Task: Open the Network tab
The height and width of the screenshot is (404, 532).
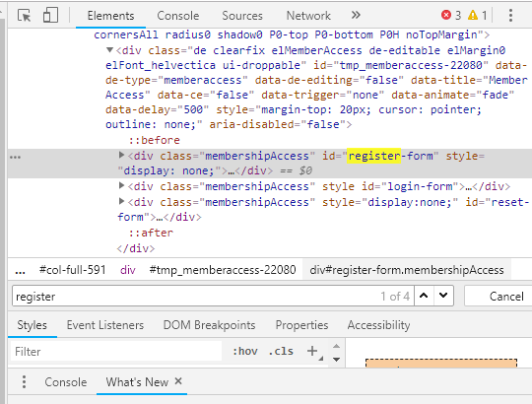Action: 308,16
